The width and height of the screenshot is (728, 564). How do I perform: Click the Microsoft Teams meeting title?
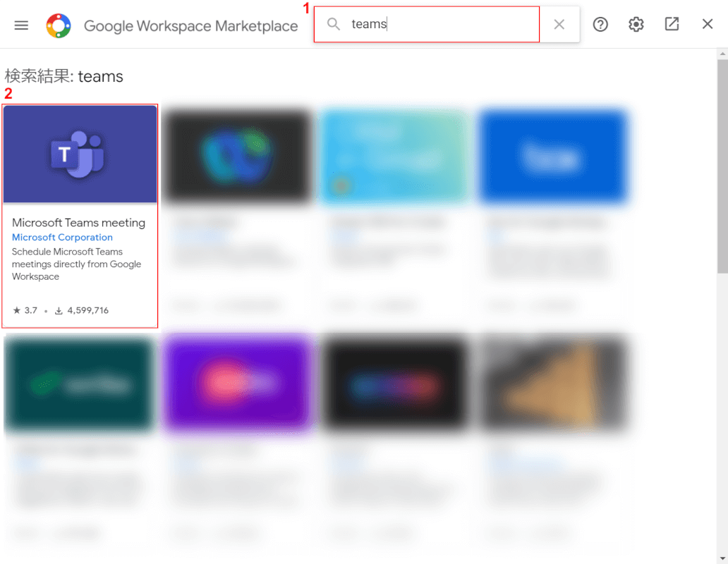(x=78, y=223)
